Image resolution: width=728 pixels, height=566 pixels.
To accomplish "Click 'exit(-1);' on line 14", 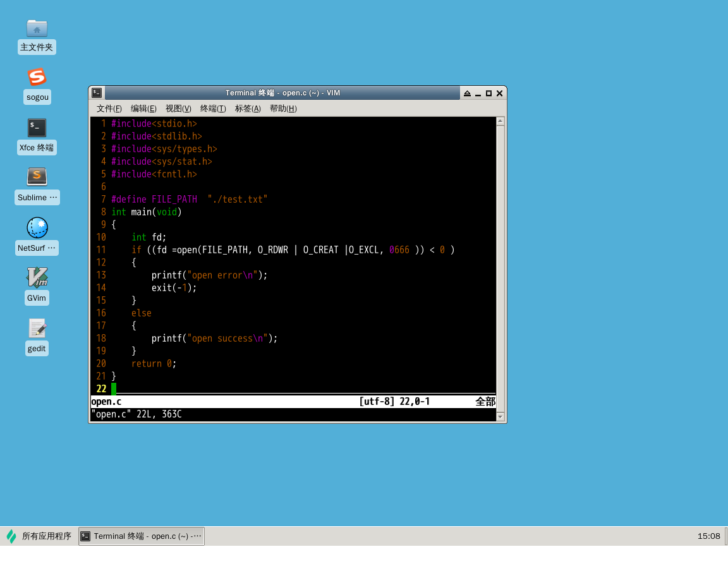I will click(x=174, y=287).
